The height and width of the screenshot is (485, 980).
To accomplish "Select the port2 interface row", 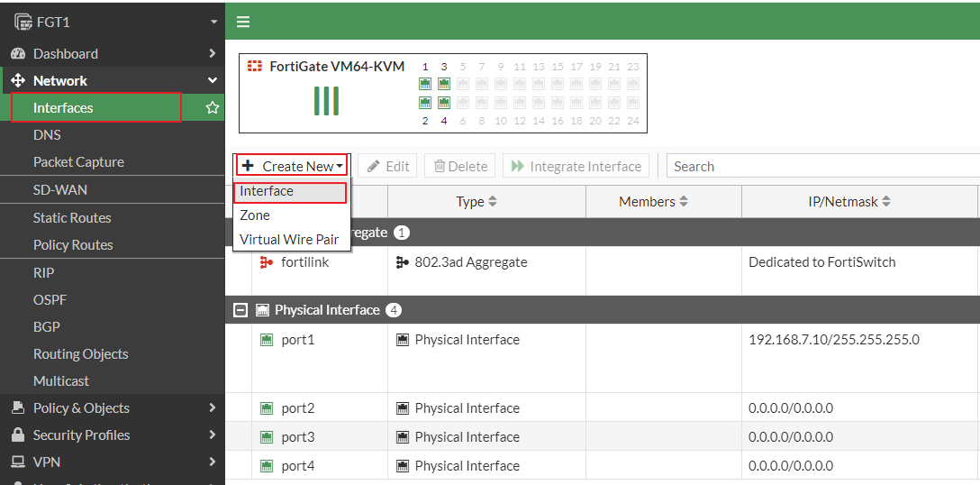I will (603, 408).
